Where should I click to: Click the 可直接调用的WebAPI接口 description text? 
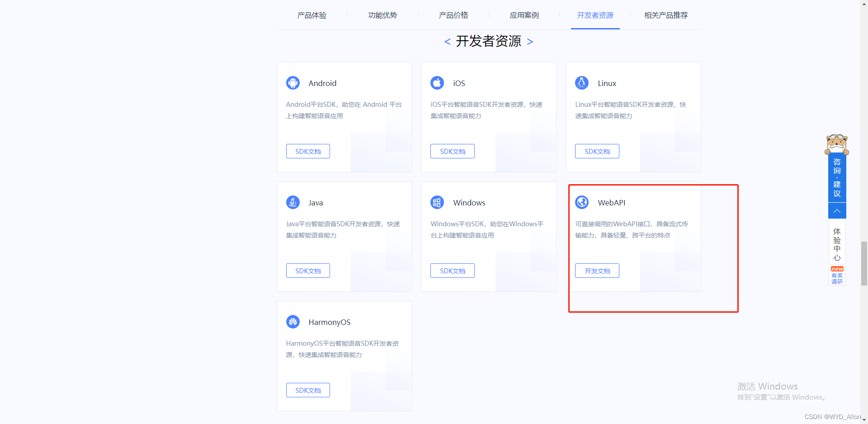click(x=632, y=229)
